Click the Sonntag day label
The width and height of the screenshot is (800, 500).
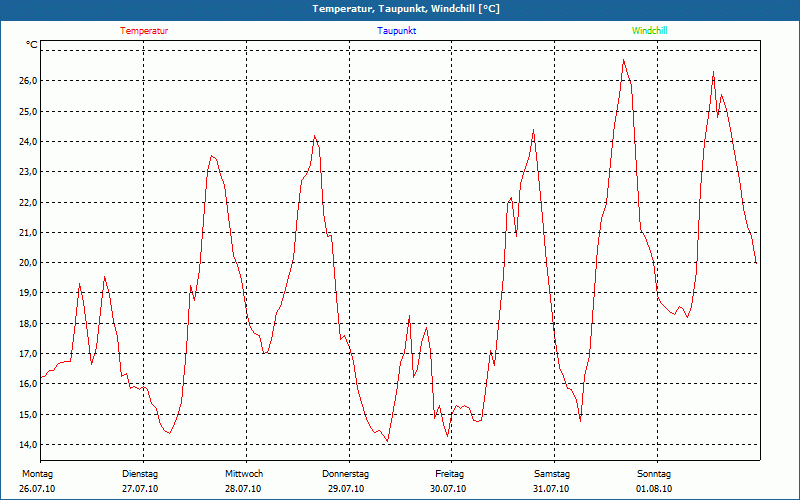(x=654, y=474)
